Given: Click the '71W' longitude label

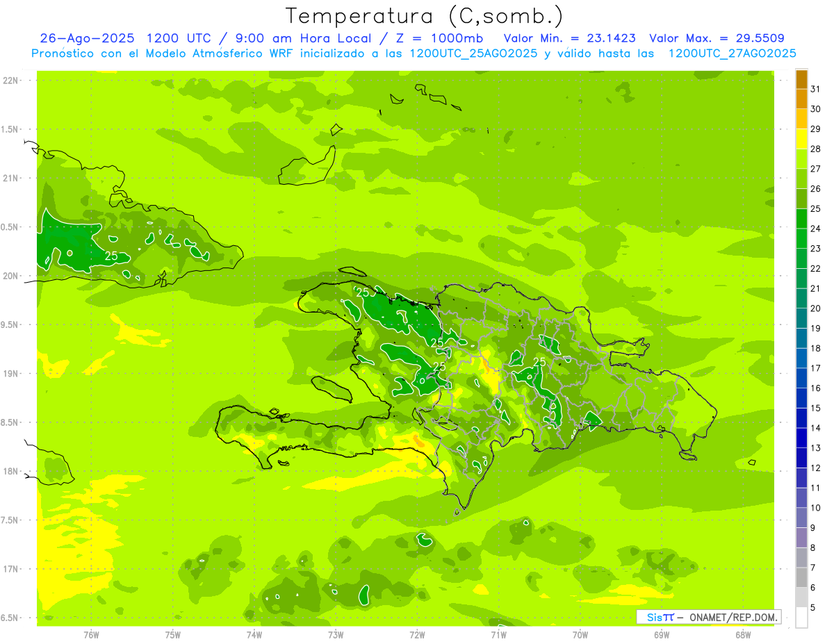Looking at the screenshot, I should tap(499, 635).
